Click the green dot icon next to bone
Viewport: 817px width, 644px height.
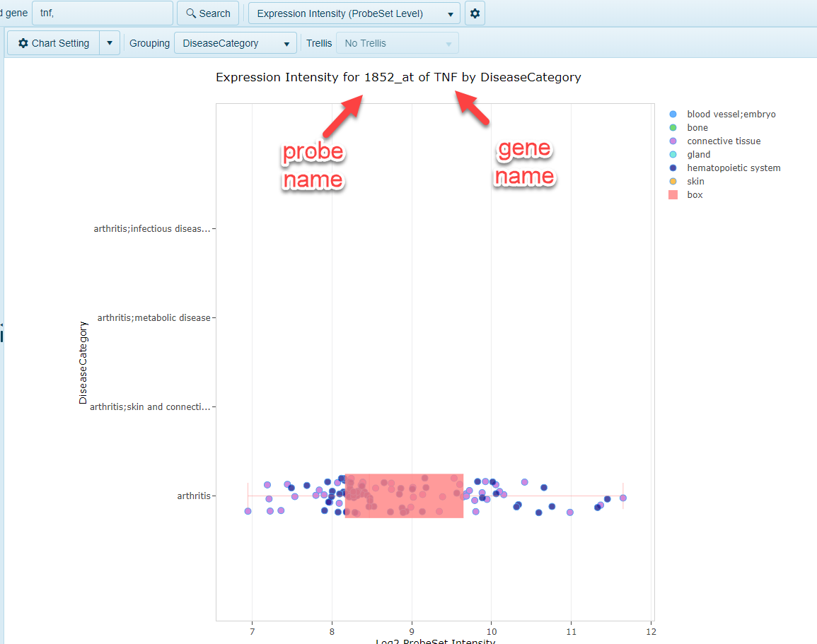pos(673,127)
